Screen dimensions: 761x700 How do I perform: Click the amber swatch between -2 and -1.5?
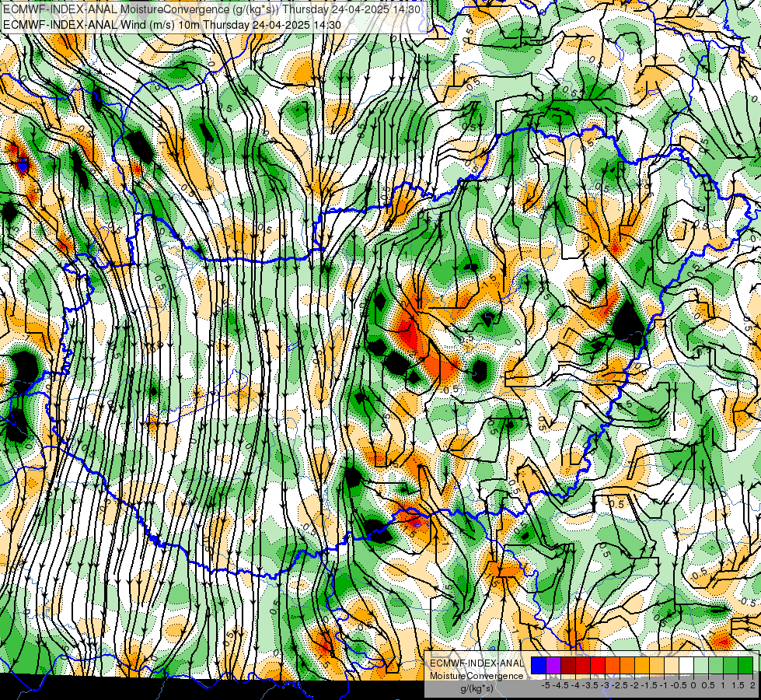(x=642, y=665)
